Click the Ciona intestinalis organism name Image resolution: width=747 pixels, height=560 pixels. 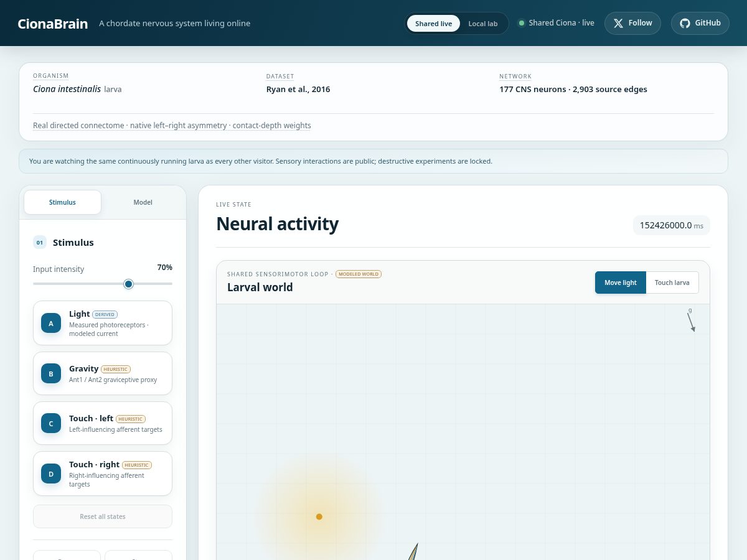tap(67, 89)
